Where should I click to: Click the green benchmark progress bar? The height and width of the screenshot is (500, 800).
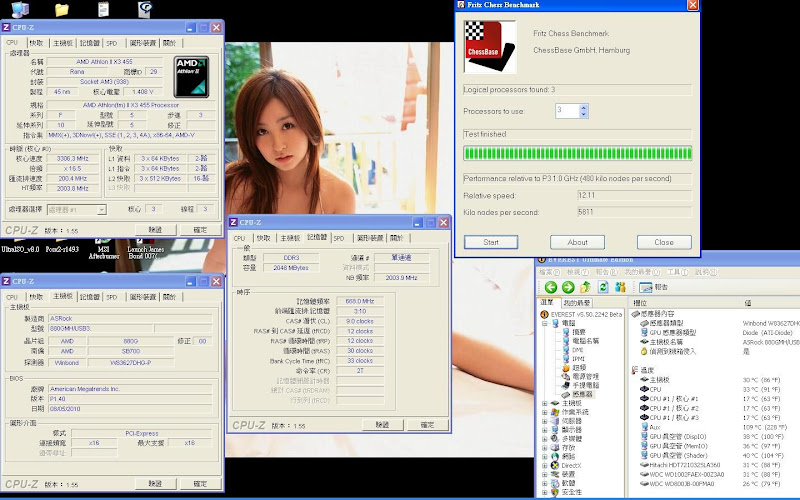pos(576,153)
